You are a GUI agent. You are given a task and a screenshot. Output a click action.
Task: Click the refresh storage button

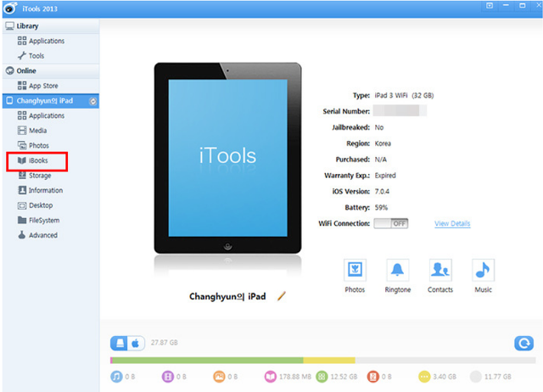[524, 343]
